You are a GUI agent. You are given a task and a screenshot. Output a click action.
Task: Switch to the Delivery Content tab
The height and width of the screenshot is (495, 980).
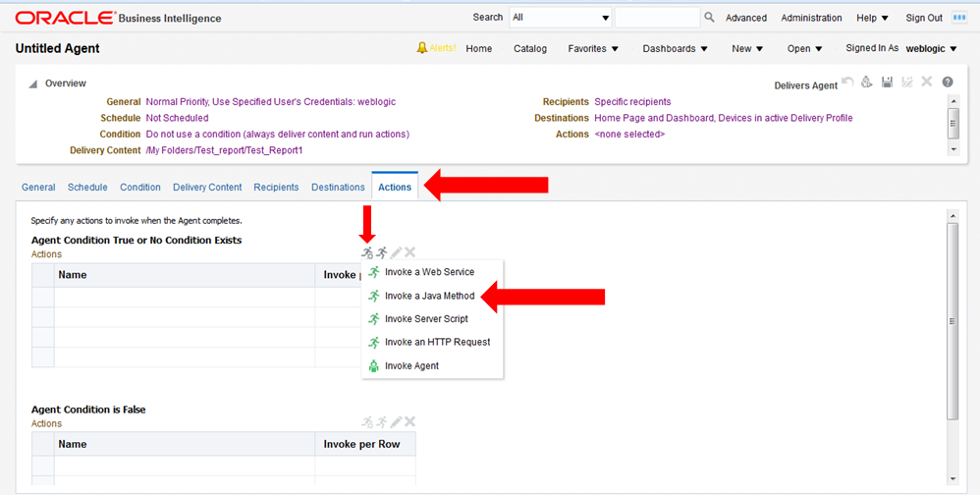point(207,187)
